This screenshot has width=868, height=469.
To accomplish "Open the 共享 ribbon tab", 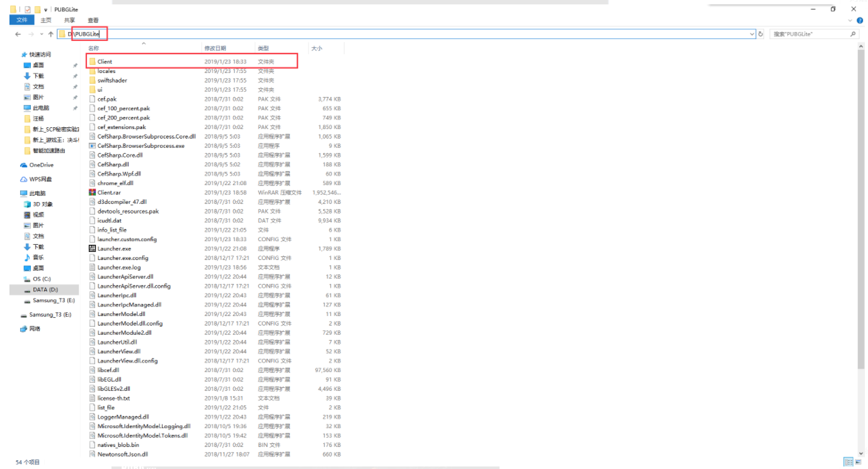I will coord(69,20).
